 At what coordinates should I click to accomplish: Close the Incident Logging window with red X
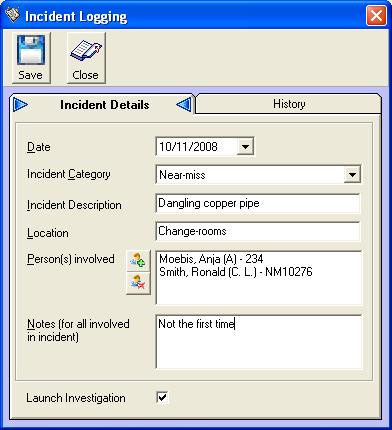[x=376, y=15]
